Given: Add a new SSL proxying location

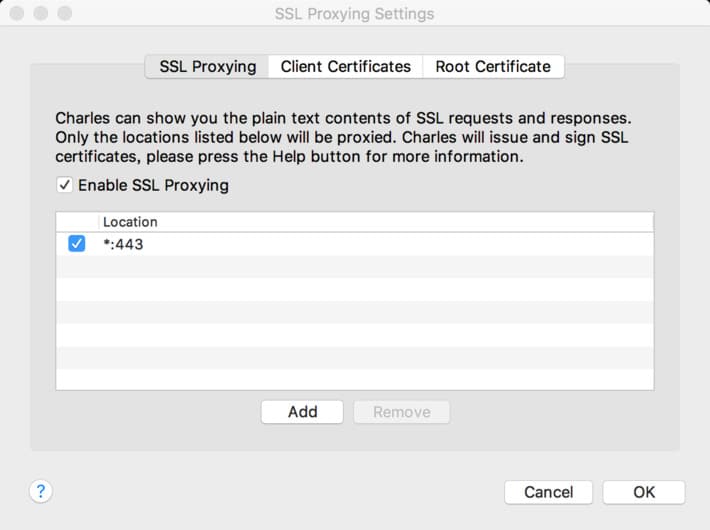Looking at the screenshot, I should tap(302, 412).
